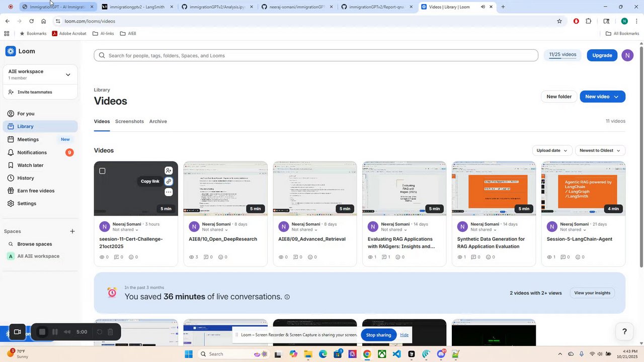Screen dimensions: 644x362
Task: Open more options on seesion-11-Cert-Challenge video
Action: pos(169,192)
